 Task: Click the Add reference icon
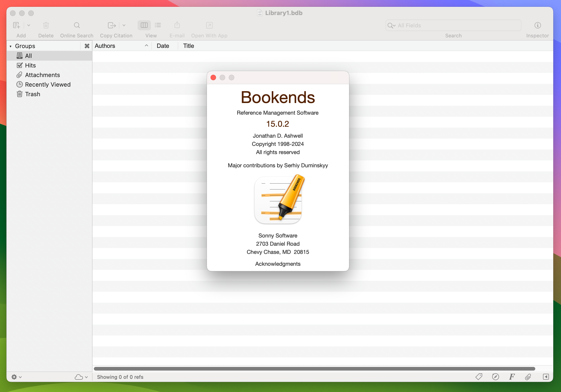[x=17, y=25]
